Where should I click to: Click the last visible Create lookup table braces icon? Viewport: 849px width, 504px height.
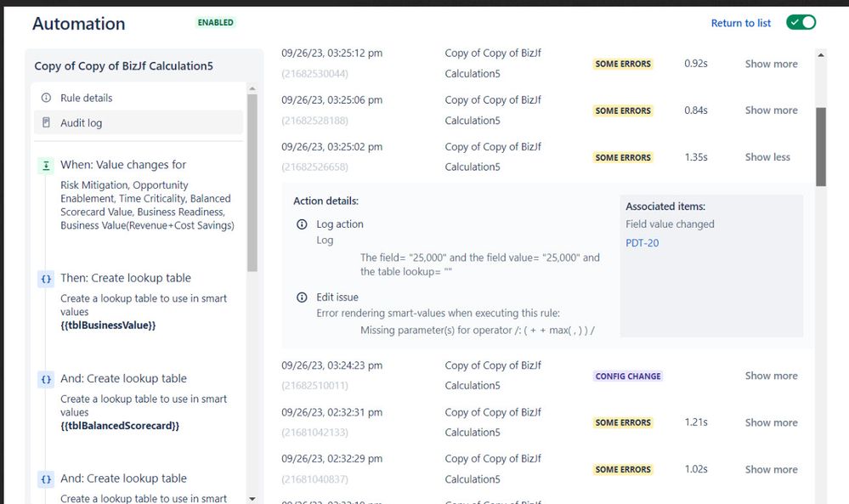[x=46, y=479]
